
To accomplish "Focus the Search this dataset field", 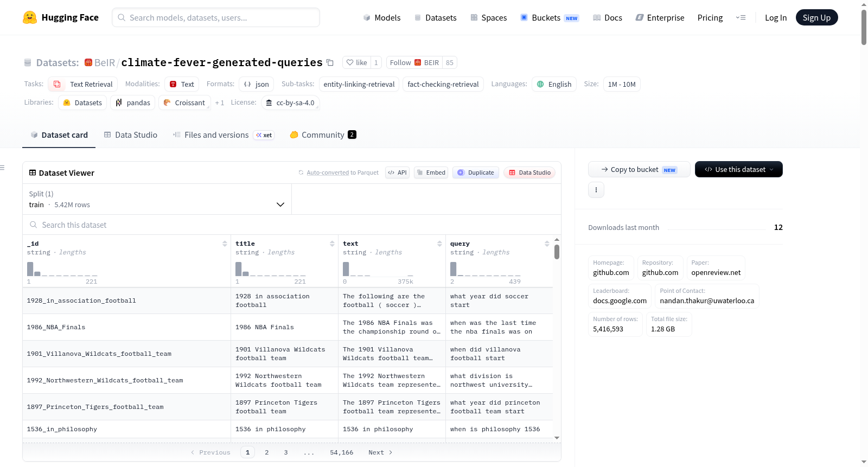I will pos(292,225).
